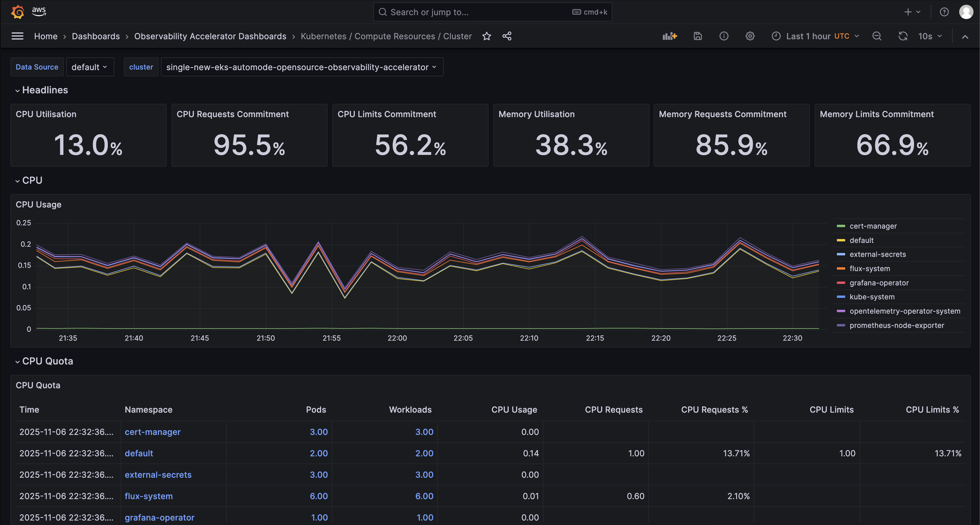Save the current dashboard
Screen dimensions: 980x525
pyautogui.click(x=698, y=36)
